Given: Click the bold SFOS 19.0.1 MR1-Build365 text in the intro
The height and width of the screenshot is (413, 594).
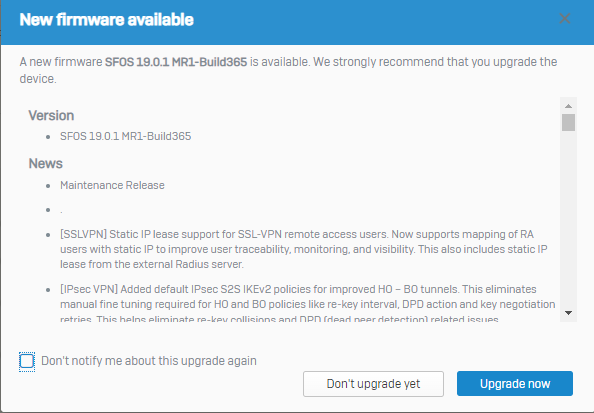Looking at the screenshot, I should (x=176, y=62).
